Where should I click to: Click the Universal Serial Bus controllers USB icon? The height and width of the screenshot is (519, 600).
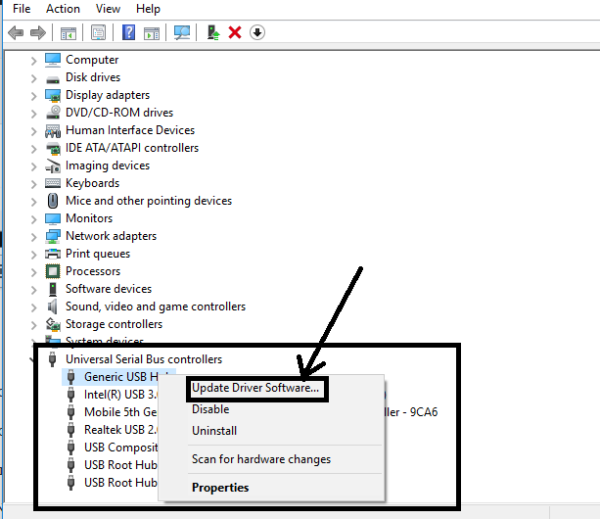point(52,359)
